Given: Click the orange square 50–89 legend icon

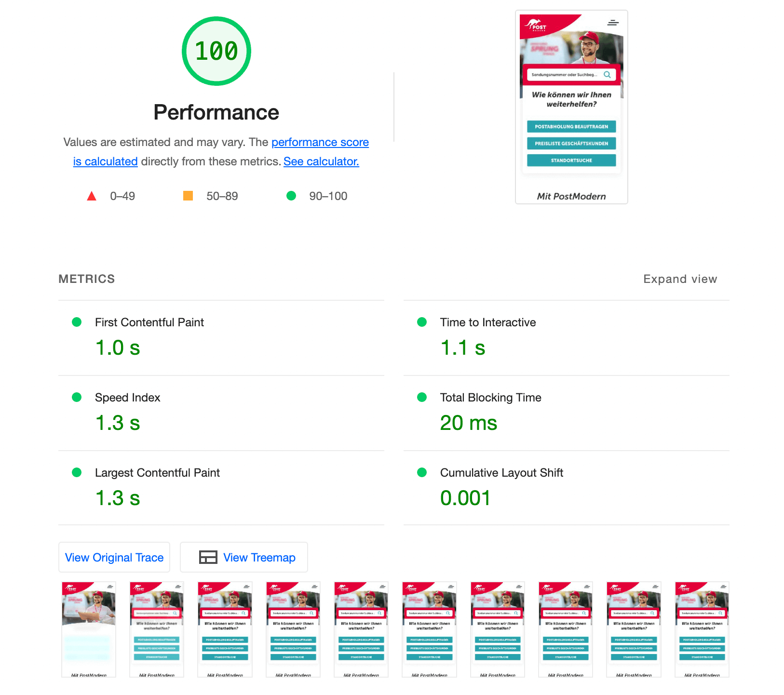Looking at the screenshot, I should [x=188, y=196].
